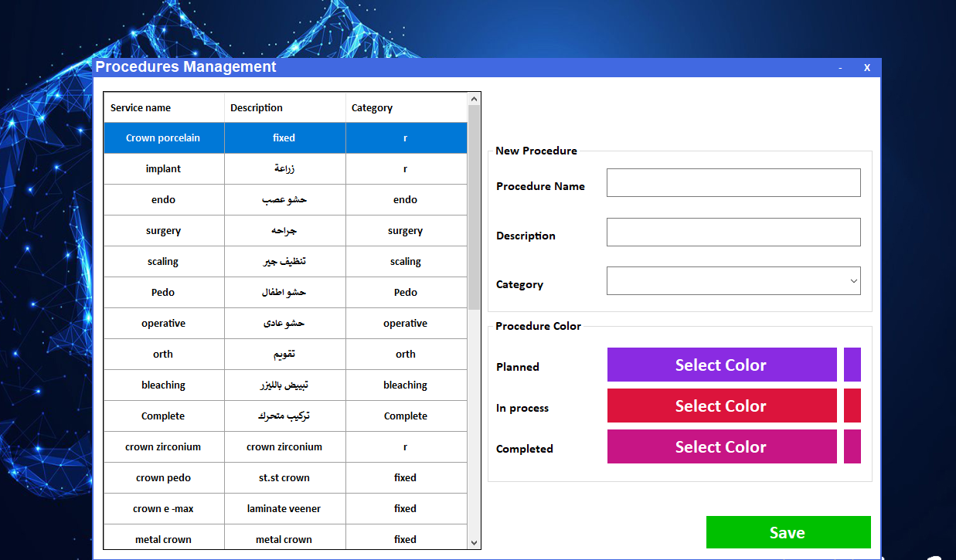956x560 pixels.
Task: Select the metal crown service name cell
Action: pos(164,537)
